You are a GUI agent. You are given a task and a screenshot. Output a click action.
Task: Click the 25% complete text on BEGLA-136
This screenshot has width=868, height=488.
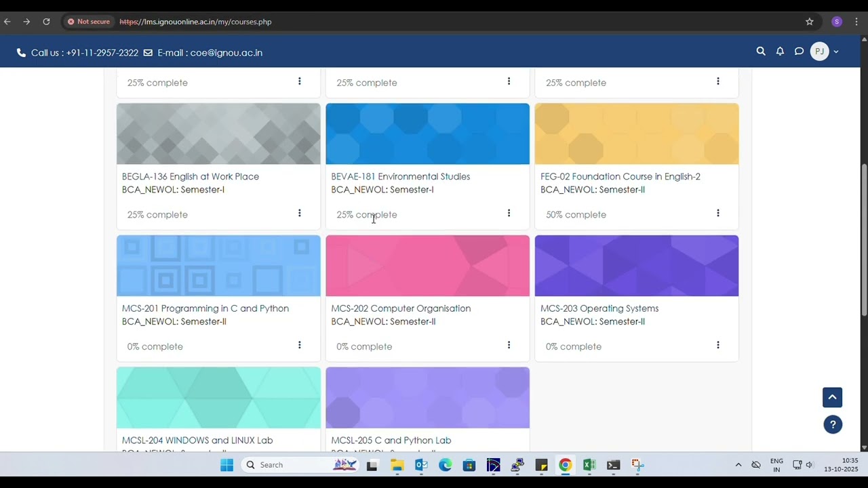click(157, 214)
